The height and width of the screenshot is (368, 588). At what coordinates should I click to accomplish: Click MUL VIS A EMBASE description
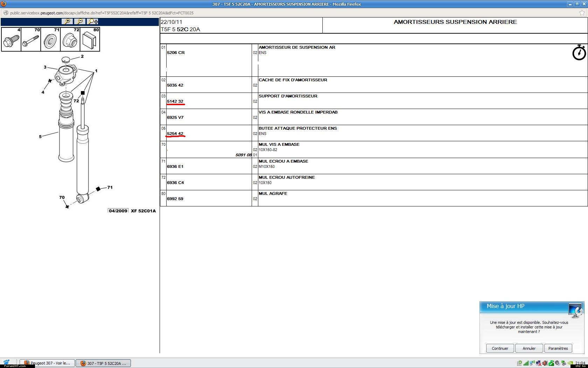coord(279,144)
